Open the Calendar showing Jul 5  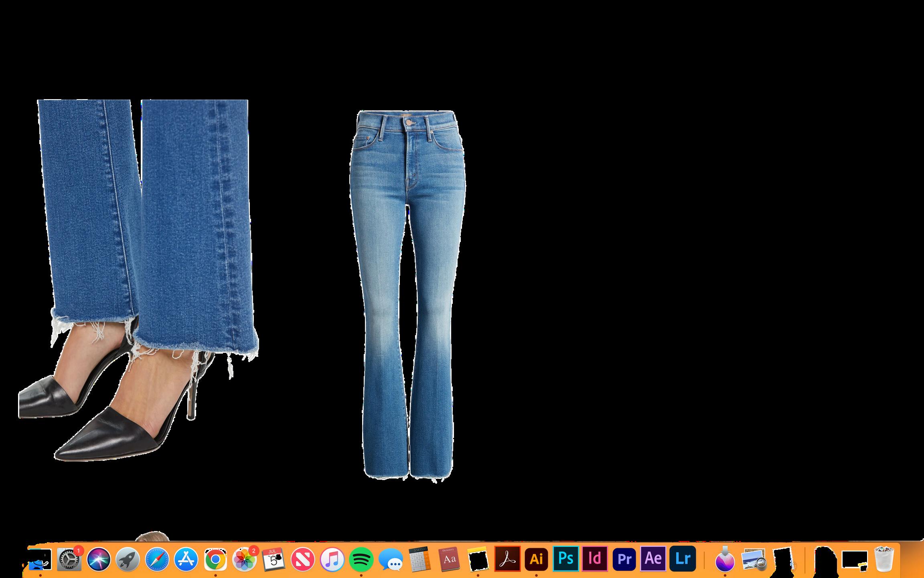[x=274, y=559]
